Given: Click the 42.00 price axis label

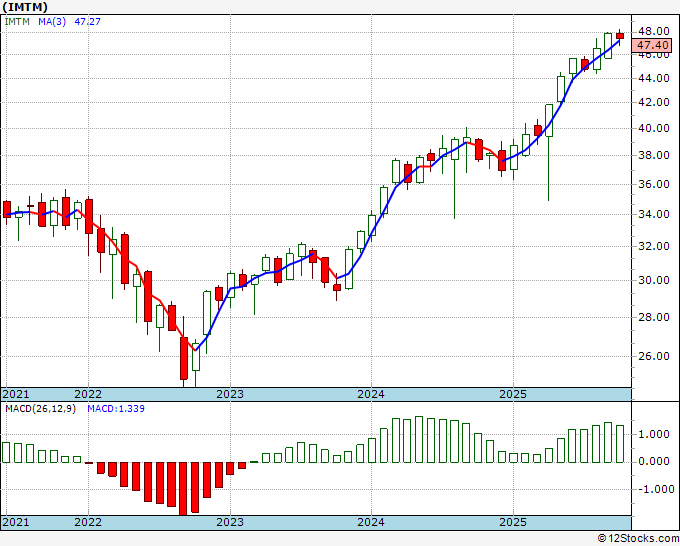Looking at the screenshot, I should [x=654, y=102].
